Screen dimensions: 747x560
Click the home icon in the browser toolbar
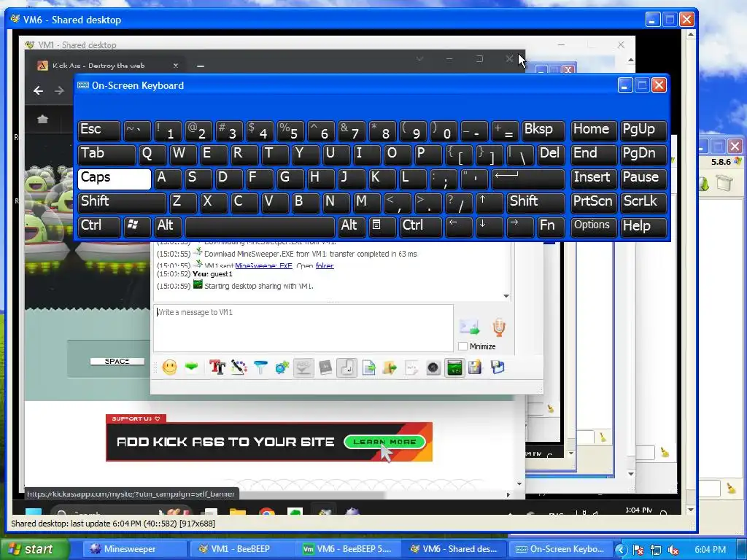pos(42,119)
